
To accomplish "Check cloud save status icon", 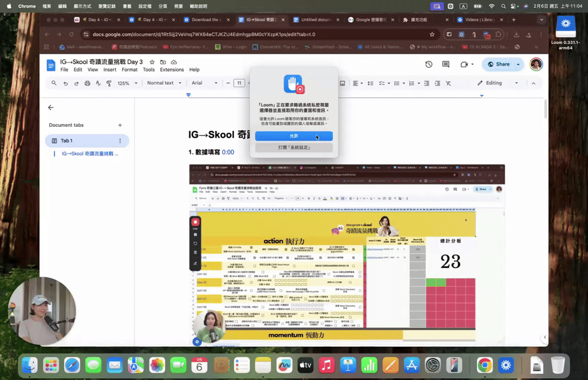I will point(173,62).
